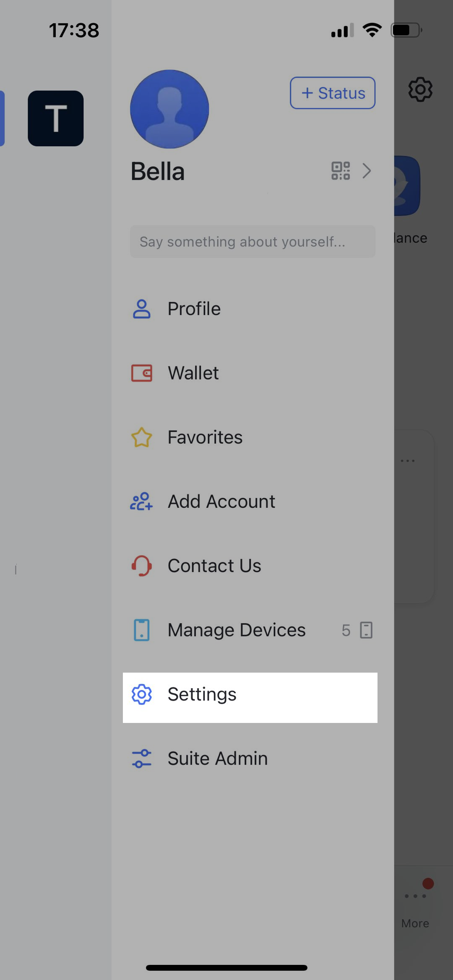The image size is (453, 980).
Task: Switch to the black T workspace tile
Action: coord(56,118)
